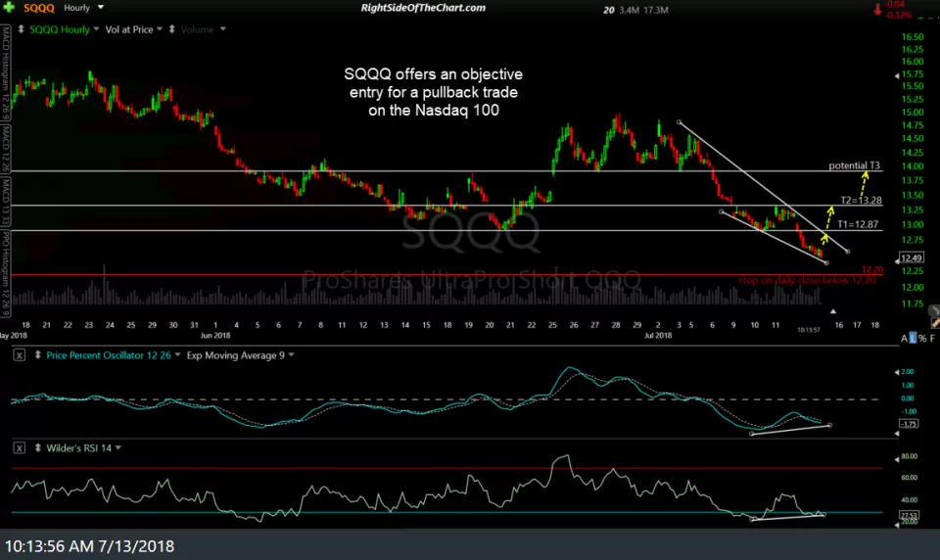The image size is (940, 560).
Task: Open the Vol at Price dropdown
Action: pos(160,28)
